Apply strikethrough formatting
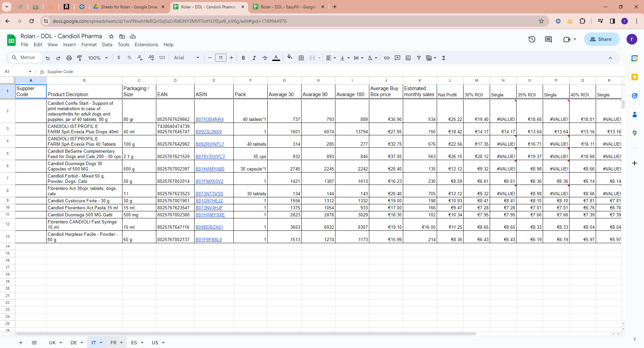Screen dimensions: 644x348 pos(265,58)
